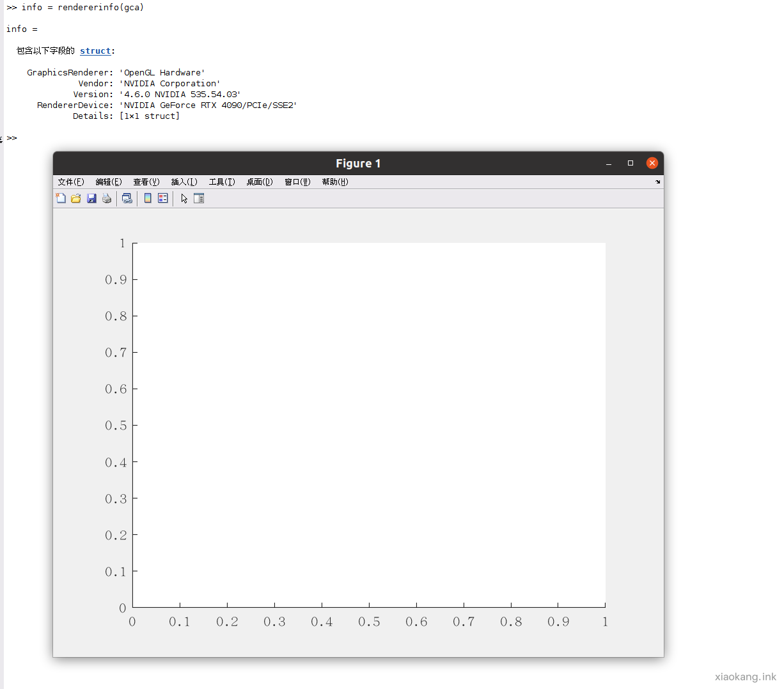784x689 pixels.
Task: Click x-axis tick label 0.8
Action: point(511,622)
